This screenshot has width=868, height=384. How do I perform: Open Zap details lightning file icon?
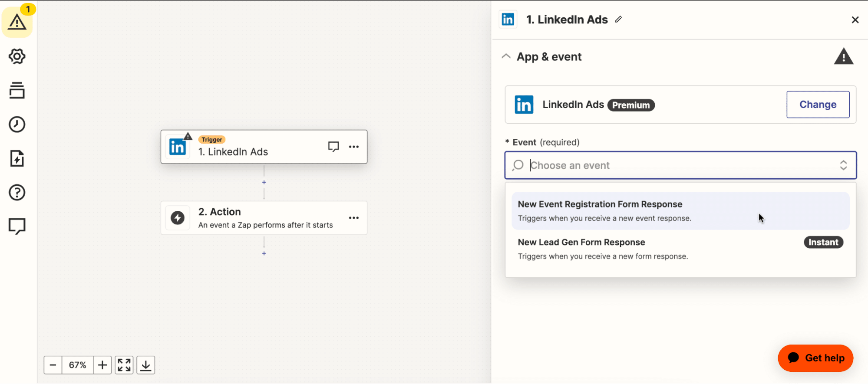pyautogui.click(x=17, y=158)
